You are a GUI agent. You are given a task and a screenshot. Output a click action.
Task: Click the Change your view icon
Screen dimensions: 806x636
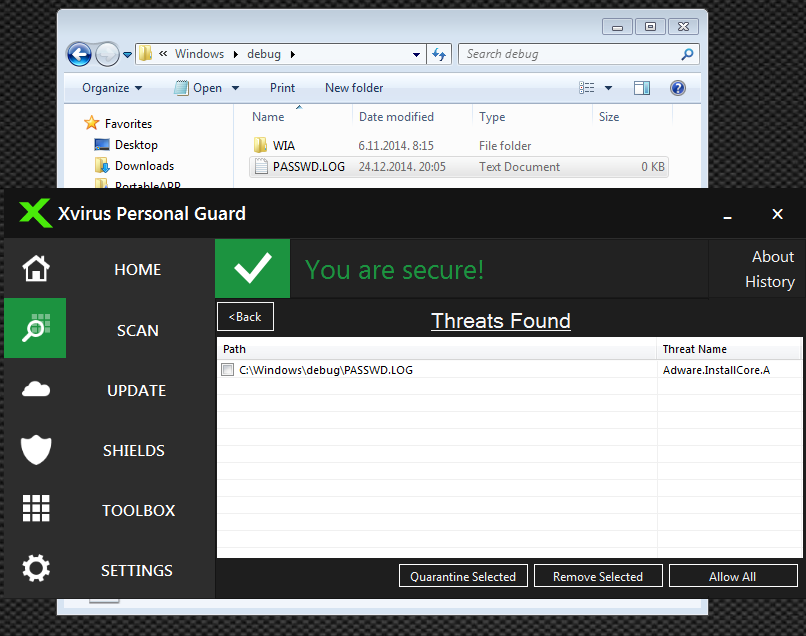pyautogui.click(x=587, y=88)
